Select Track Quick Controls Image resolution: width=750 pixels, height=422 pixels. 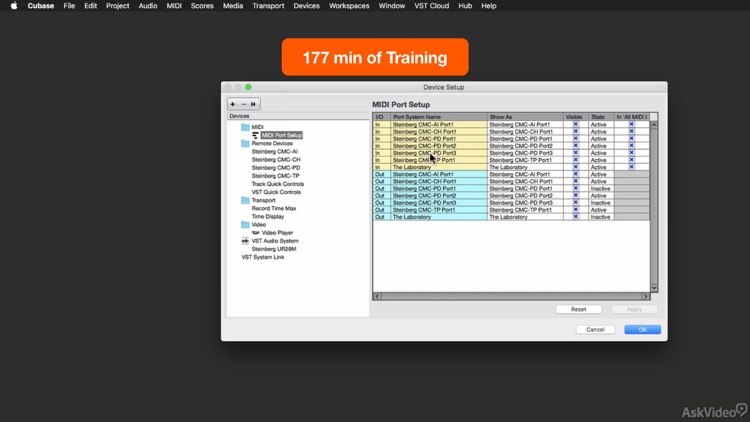278,184
